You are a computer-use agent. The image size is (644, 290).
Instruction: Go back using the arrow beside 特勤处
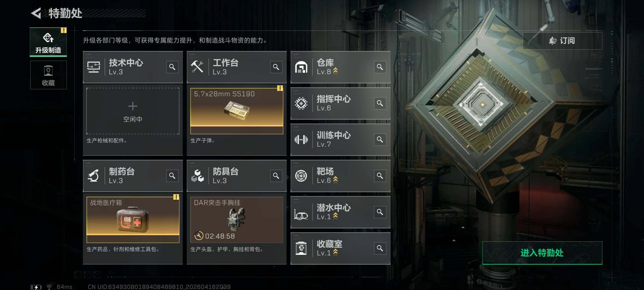tap(36, 13)
